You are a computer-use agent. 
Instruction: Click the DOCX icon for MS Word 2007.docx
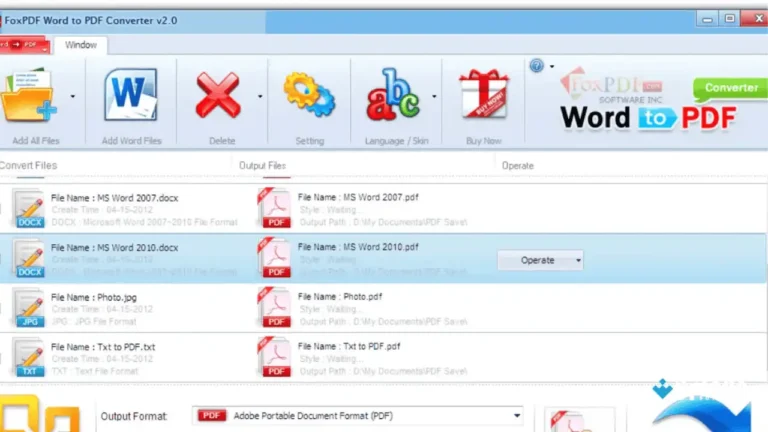click(x=28, y=208)
